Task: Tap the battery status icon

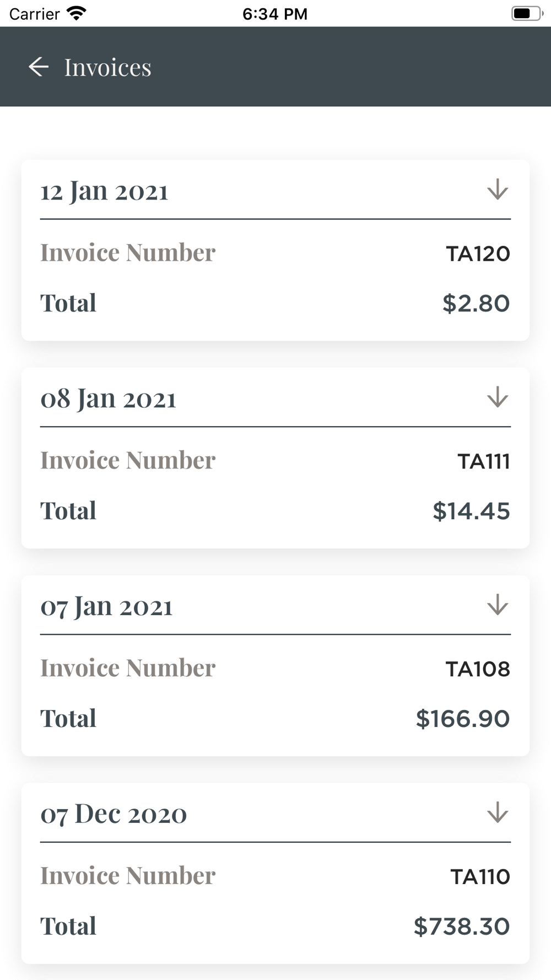Action: tap(527, 13)
